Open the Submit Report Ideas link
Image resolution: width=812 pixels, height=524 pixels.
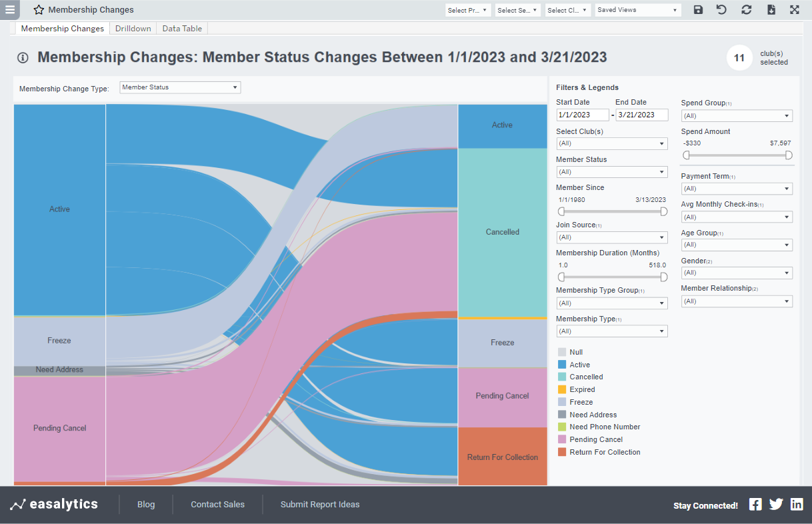click(320, 504)
